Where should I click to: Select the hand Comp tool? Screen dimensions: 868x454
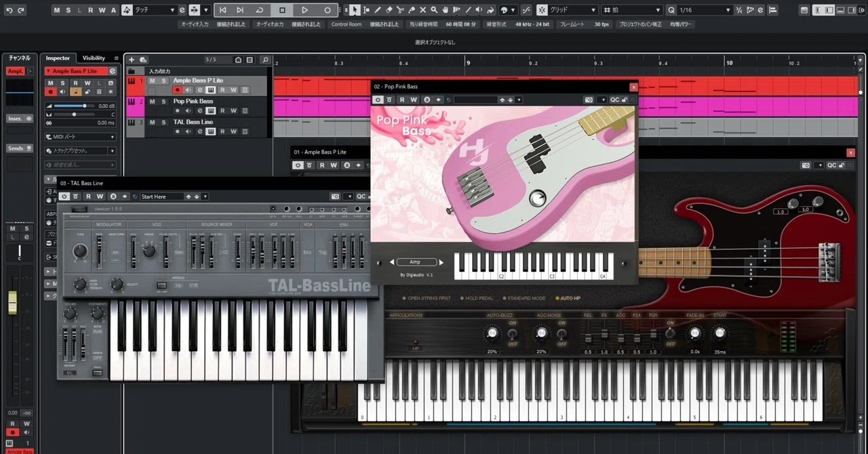[x=446, y=10]
